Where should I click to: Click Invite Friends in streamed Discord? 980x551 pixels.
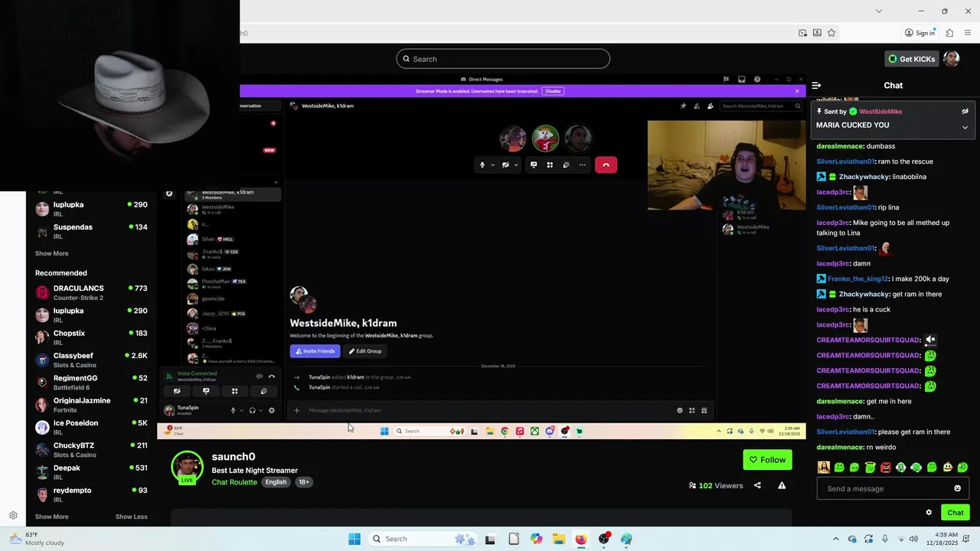tap(315, 351)
